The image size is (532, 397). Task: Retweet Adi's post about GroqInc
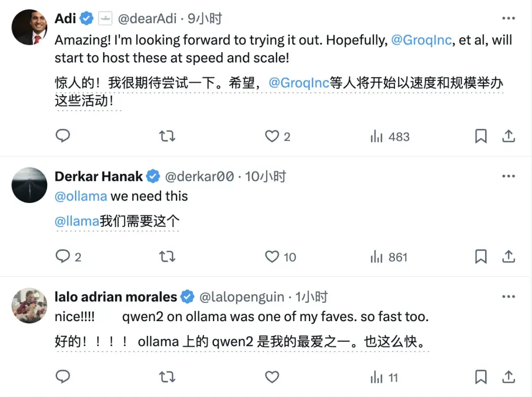point(167,136)
